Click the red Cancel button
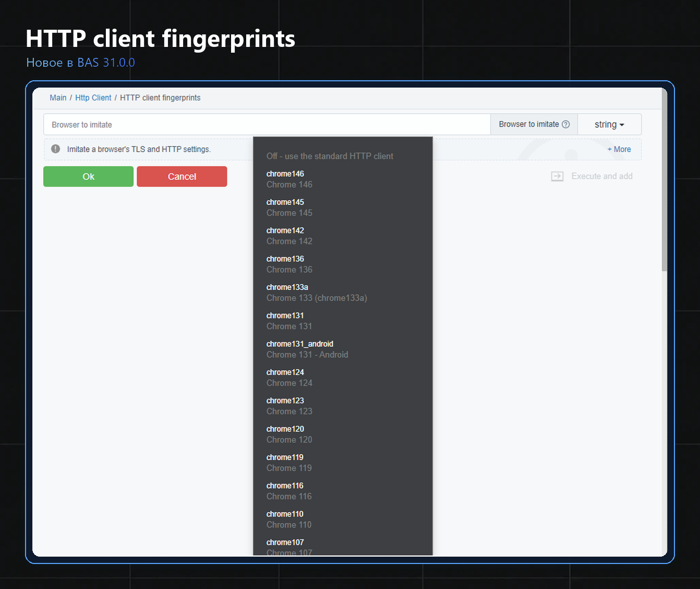The width and height of the screenshot is (700, 589). click(182, 176)
